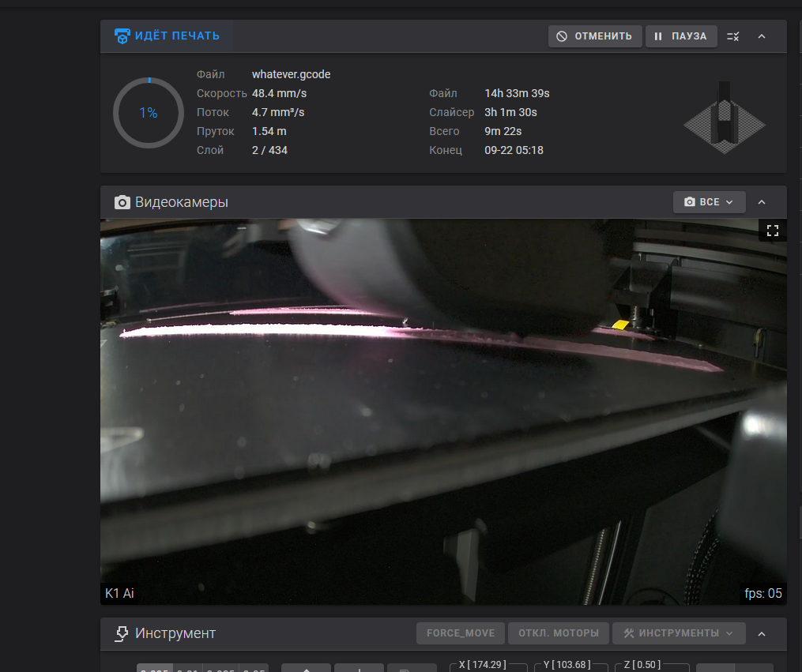The image size is (802, 672).
Task: Click the whatever.gcode file name
Action: [x=291, y=74]
